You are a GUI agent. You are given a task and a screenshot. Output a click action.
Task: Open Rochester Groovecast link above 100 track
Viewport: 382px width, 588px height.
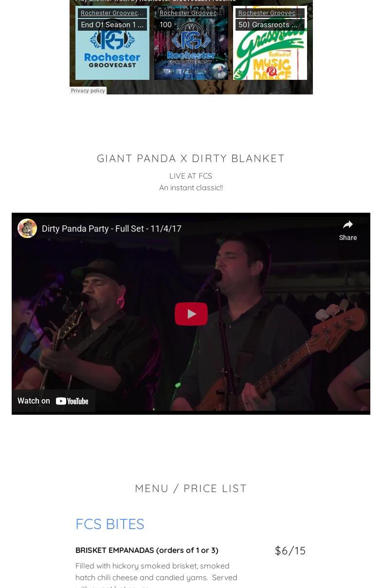point(191,13)
